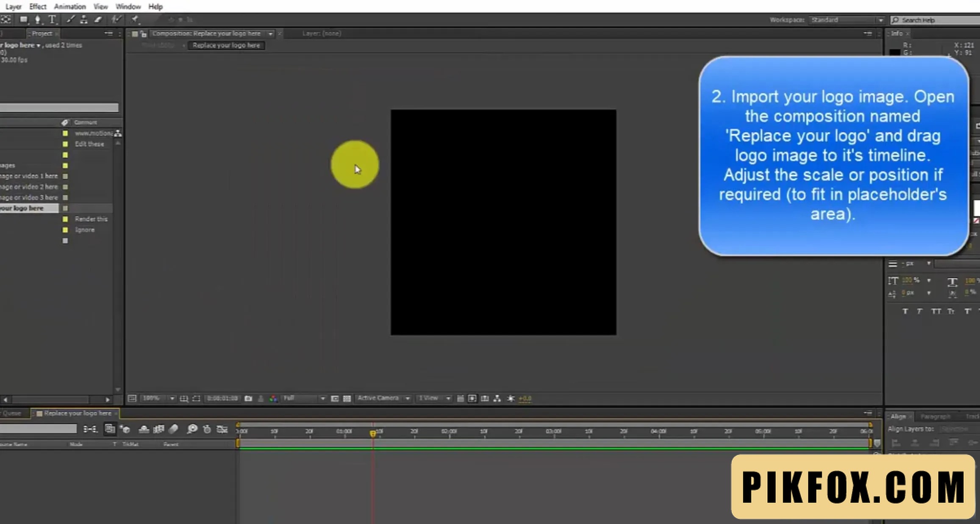Open the Workspace Standard dropdown

847,20
